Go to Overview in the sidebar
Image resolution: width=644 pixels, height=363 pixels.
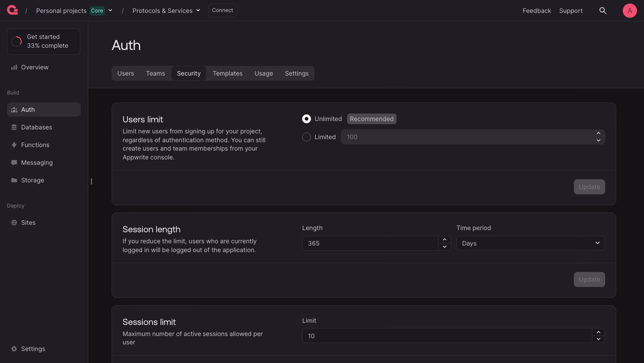point(44,67)
